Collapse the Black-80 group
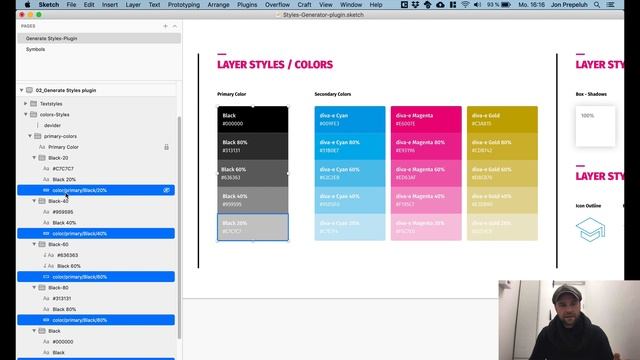 (x=34, y=287)
